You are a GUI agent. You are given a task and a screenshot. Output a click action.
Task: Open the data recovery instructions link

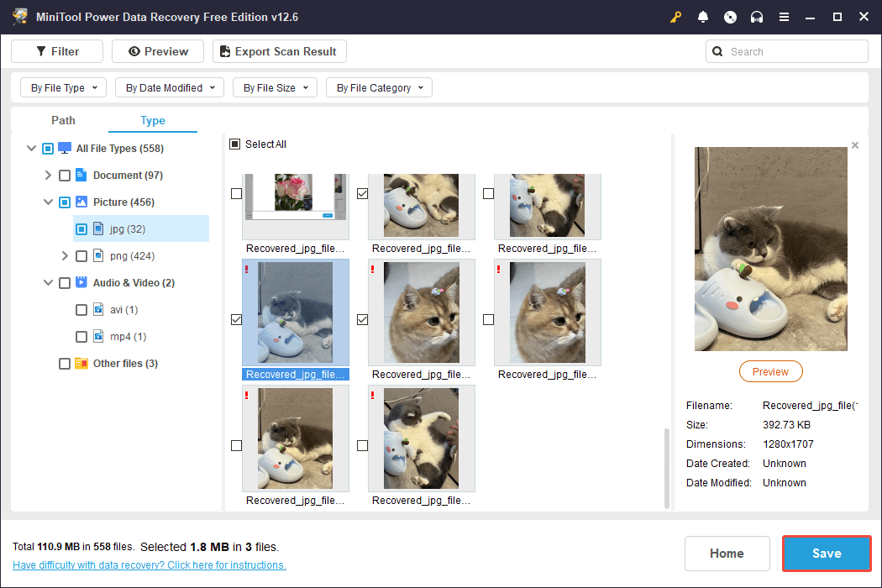click(150, 565)
